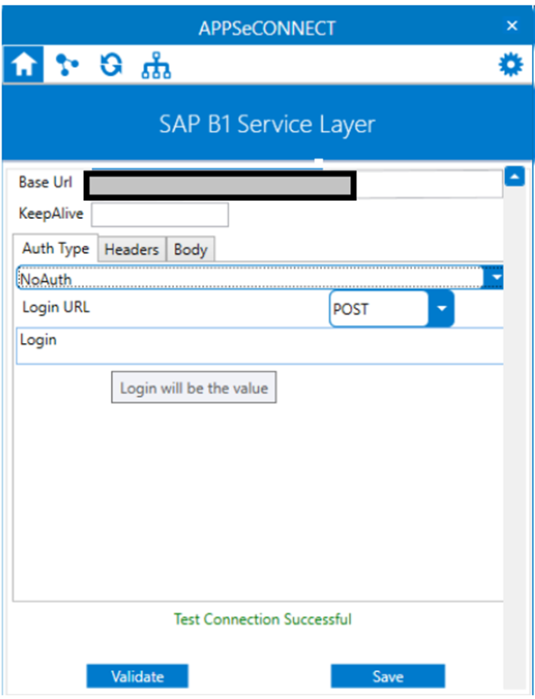Open the NoAuth dropdown
Viewport: 535px width, 699px height.
click(260, 277)
